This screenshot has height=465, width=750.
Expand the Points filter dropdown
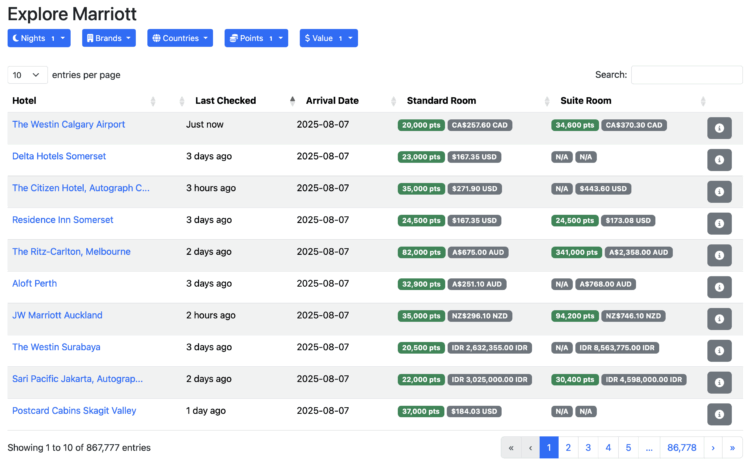click(x=256, y=38)
